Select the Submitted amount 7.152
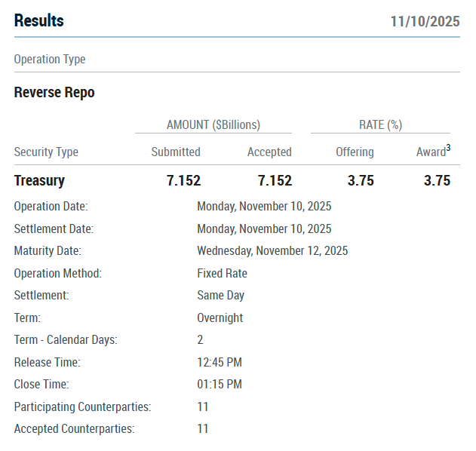The height and width of the screenshot is (451, 476). 183,180
